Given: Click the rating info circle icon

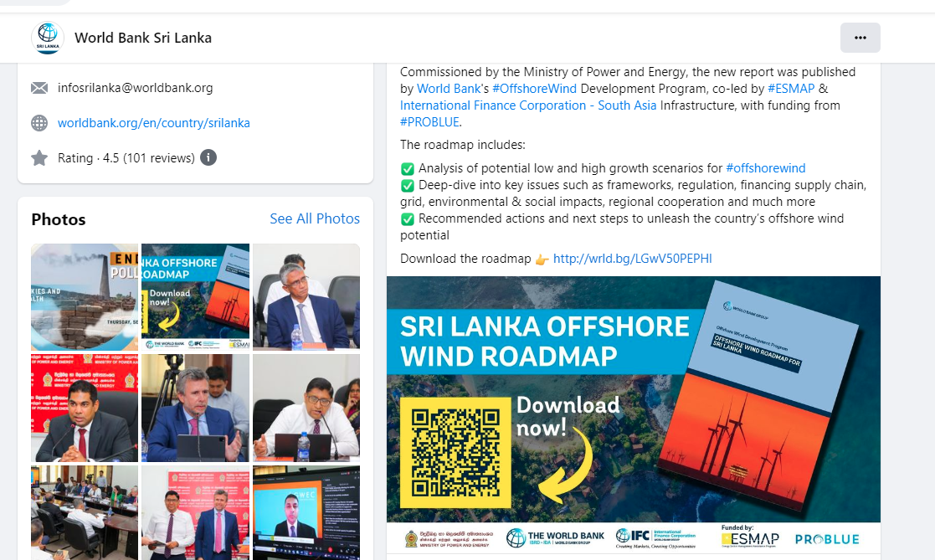Looking at the screenshot, I should pyautogui.click(x=208, y=157).
